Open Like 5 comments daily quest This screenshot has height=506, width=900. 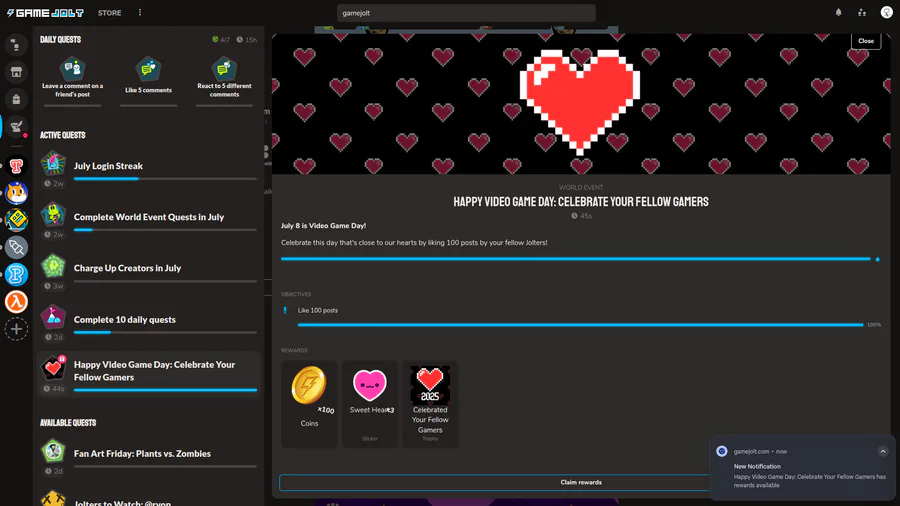(x=148, y=81)
